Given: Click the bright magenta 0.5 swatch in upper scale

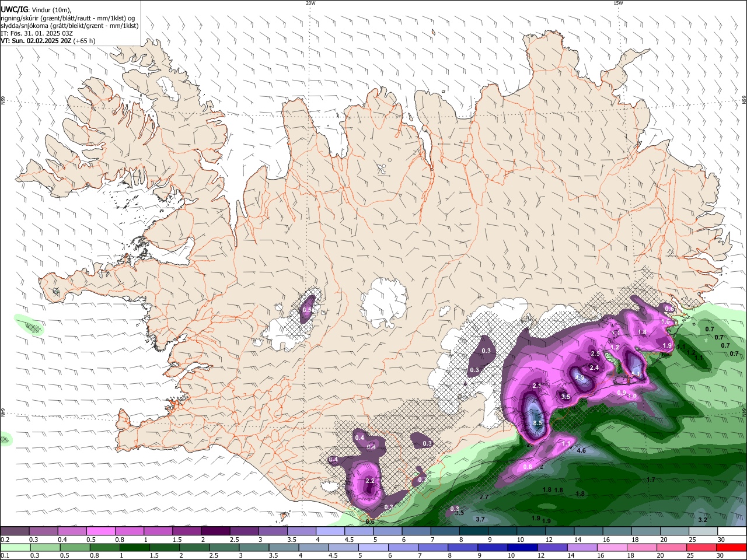Looking at the screenshot, I should pos(100,531).
